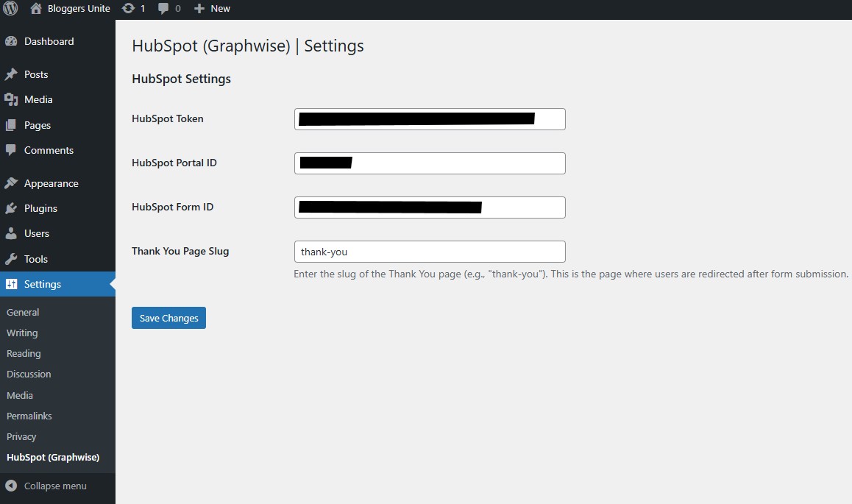Click the Thank You Page Slug label
Image resolution: width=852 pixels, height=504 pixels.
click(180, 251)
